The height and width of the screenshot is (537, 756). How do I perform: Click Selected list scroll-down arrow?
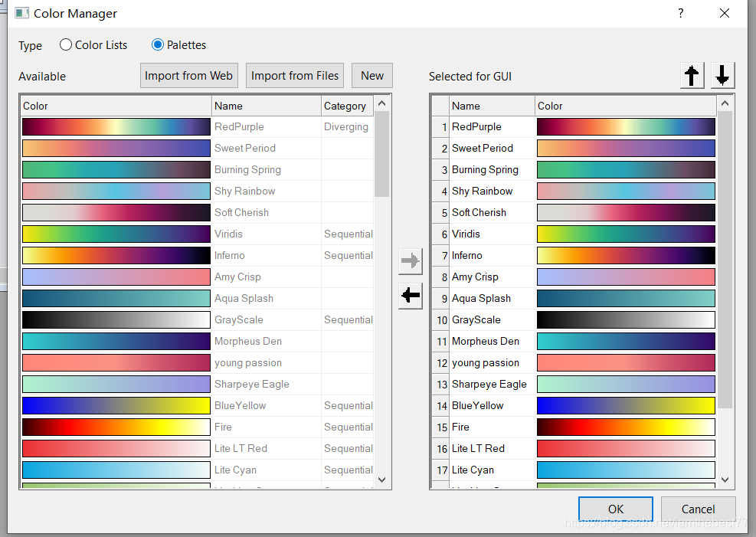tap(725, 480)
